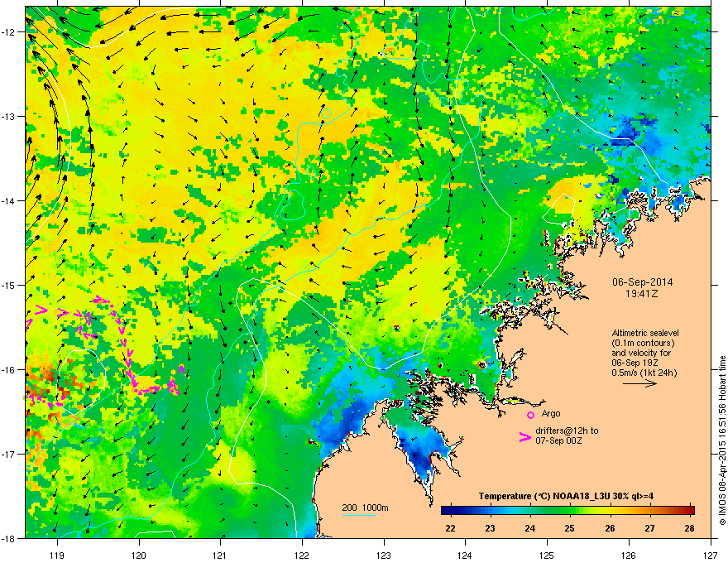This screenshot has height=563, width=728.
Task: Click the latitude axis label -18
Action: coord(9,538)
